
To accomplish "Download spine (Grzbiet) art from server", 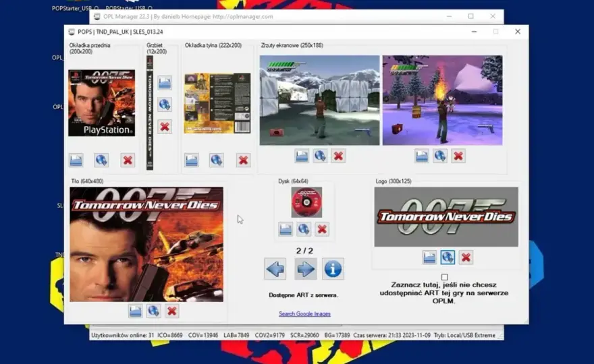I will tap(165, 104).
